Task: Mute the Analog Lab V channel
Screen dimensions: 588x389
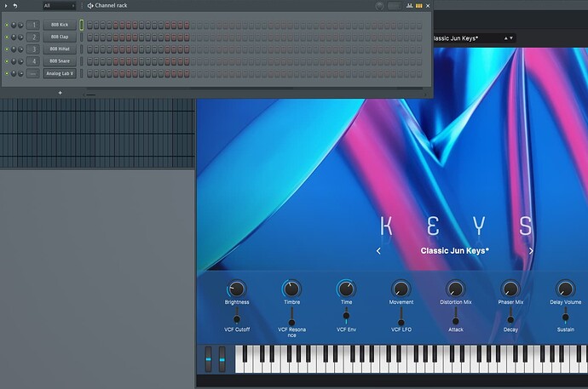Action: 6,73
